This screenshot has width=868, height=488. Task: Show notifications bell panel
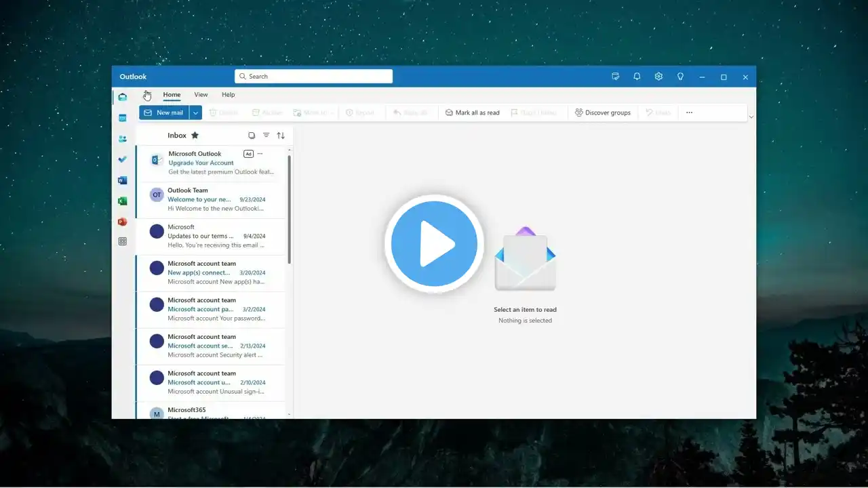[637, 77]
